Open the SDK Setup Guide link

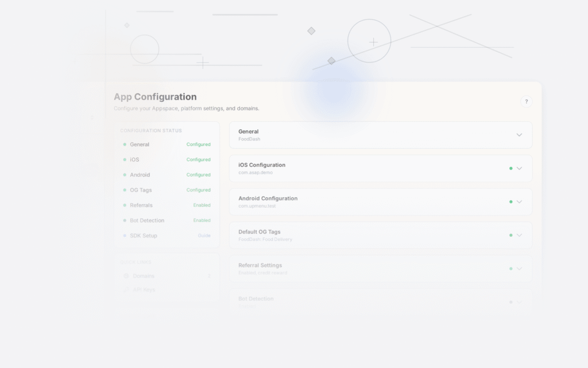tap(203, 236)
